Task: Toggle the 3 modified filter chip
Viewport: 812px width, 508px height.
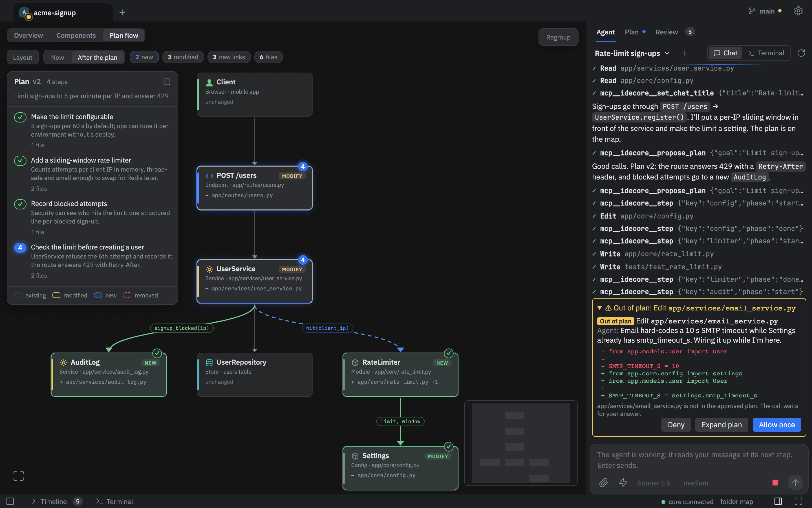Action: 183,57
